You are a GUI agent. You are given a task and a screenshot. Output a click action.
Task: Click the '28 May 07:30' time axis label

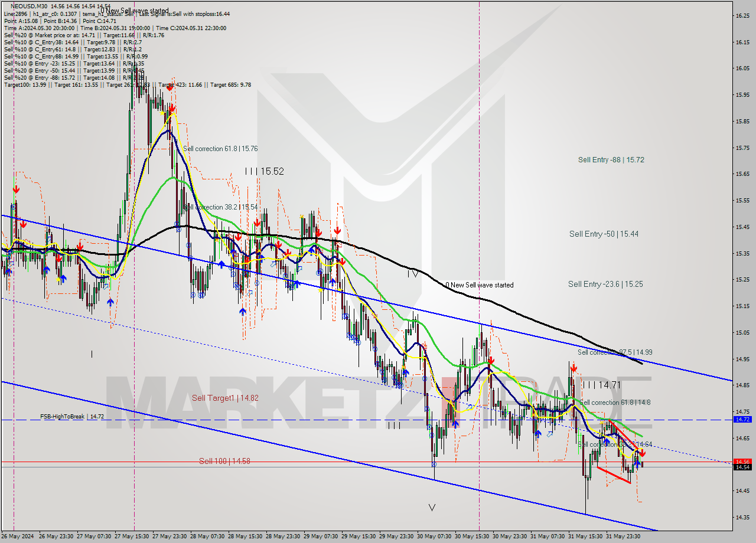[x=208, y=537]
